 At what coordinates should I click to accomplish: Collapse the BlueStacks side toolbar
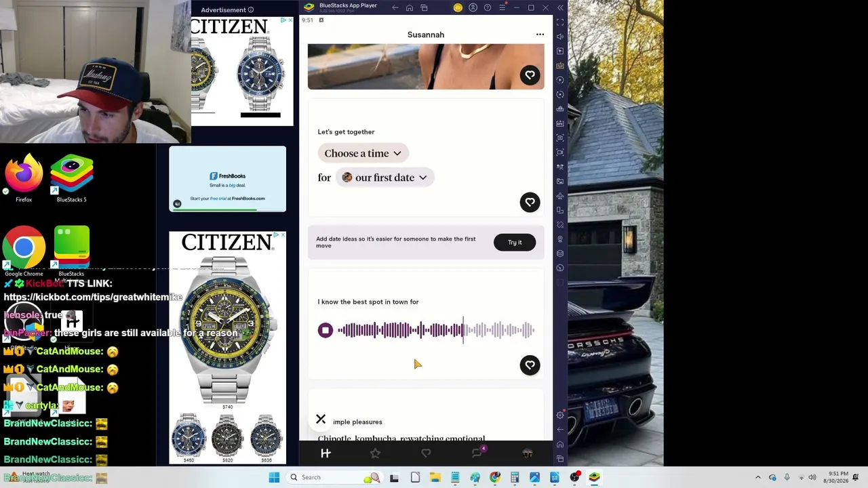click(x=560, y=7)
